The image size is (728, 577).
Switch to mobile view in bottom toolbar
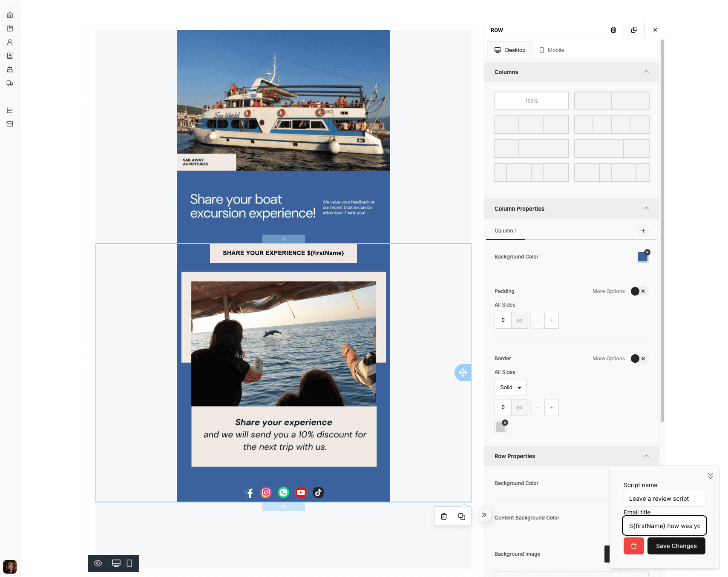(129, 563)
